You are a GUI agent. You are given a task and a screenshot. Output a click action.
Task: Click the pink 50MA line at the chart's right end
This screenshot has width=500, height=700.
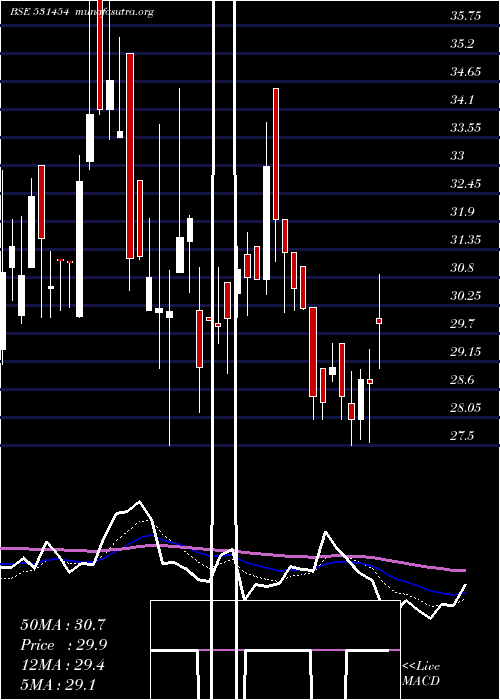click(460, 570)
